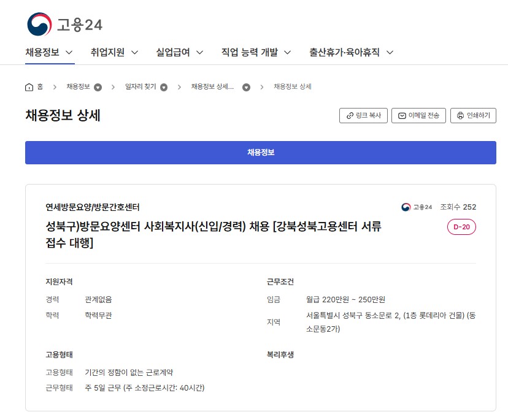
Task: Open the 직업 능력 개발 menu
Action: [250, 52]
